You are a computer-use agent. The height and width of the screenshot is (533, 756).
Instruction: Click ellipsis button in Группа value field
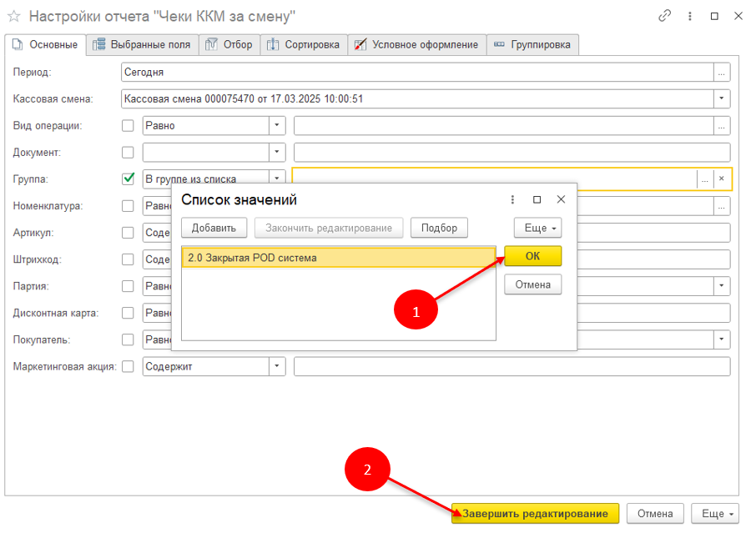(x=705, y=179)
